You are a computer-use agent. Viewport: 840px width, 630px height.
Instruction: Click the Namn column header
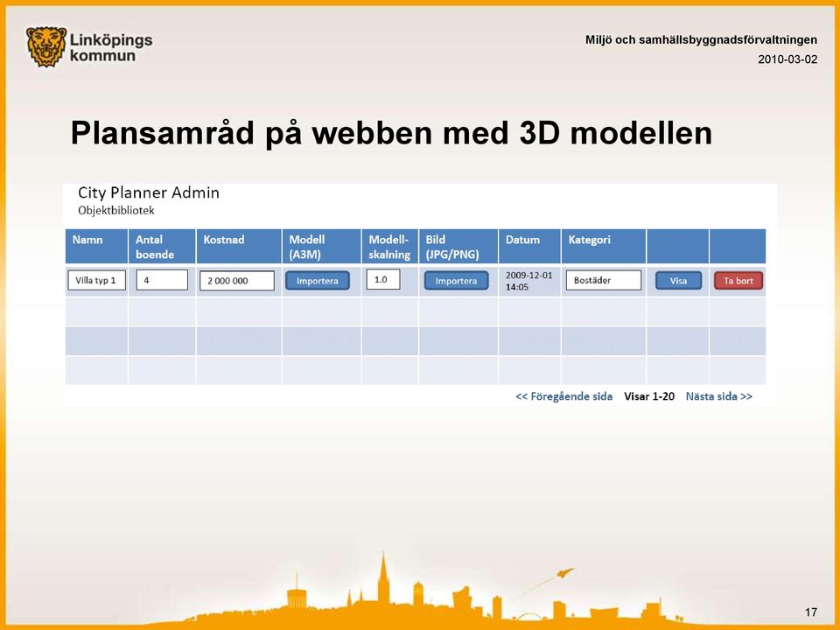coord(96,247)
